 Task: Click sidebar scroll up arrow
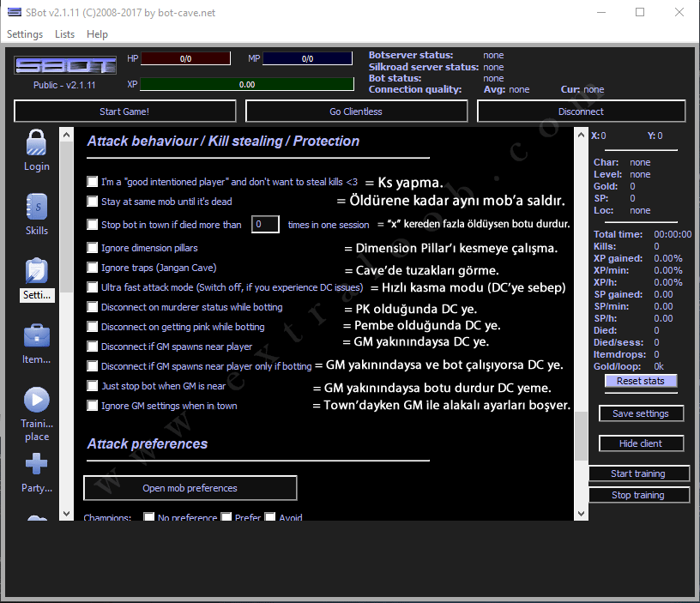pyautogui.click(x=66, y=135)
